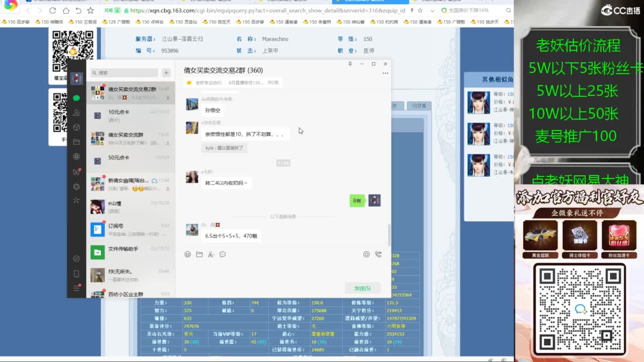This screenshot has height=362, width=644.
Task: Open the second similar character portrait
Action: [x=478, y=134]
